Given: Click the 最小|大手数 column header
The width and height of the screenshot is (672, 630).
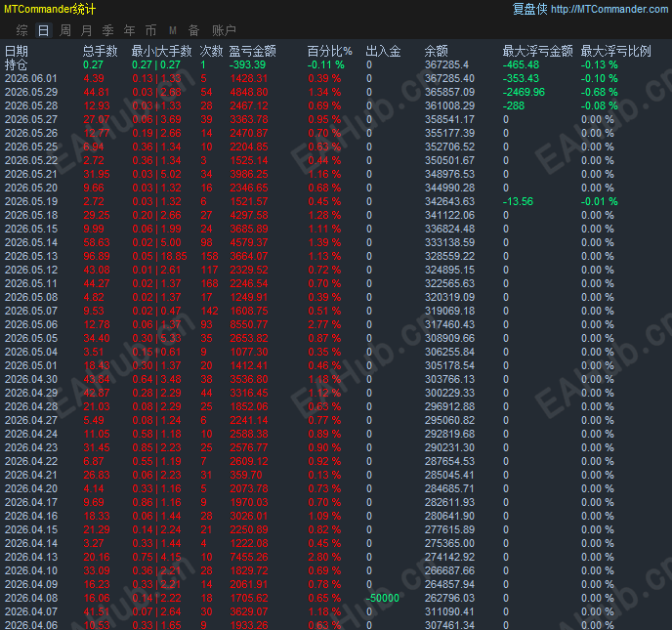Looking at the screenshot, I should click(161, 52).
